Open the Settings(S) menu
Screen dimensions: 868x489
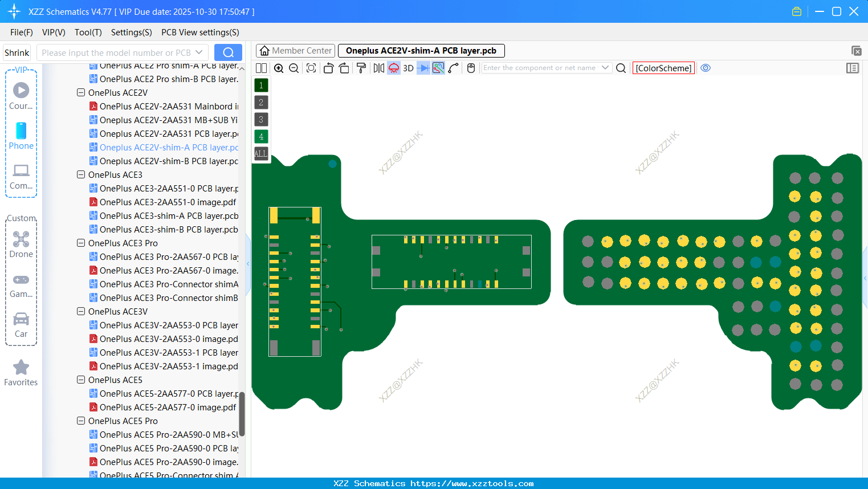click(131, 32)
